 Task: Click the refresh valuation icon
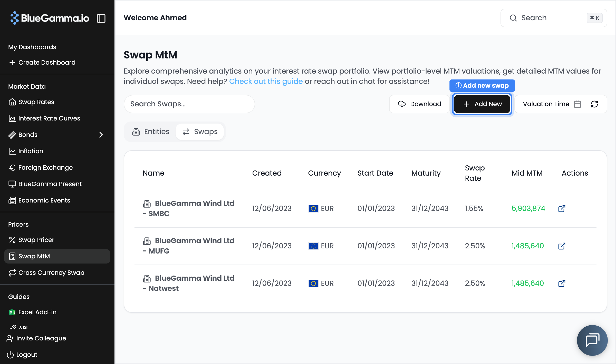point(594,104)
